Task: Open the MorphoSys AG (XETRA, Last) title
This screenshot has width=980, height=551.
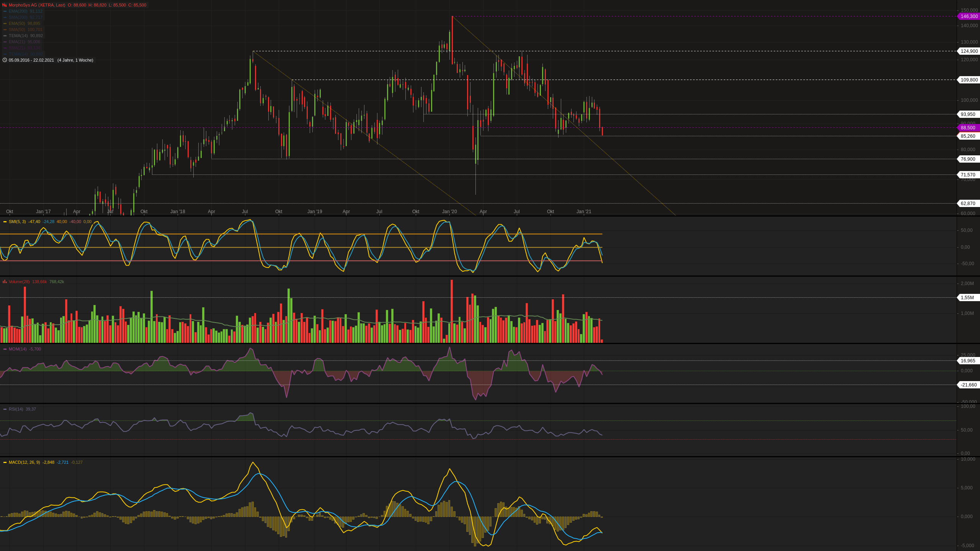Action: coord(37,5)
